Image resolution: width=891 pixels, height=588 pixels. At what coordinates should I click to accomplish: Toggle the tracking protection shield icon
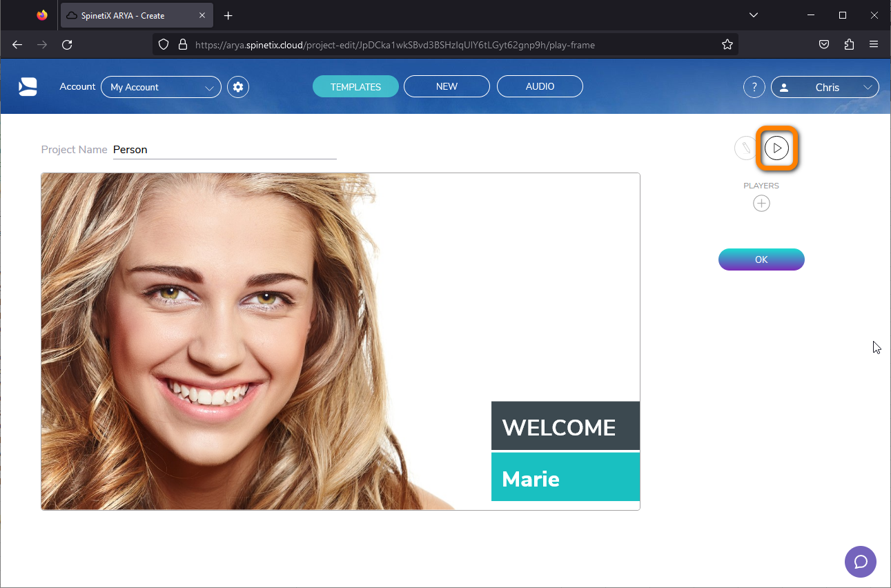tap(163, 44)
